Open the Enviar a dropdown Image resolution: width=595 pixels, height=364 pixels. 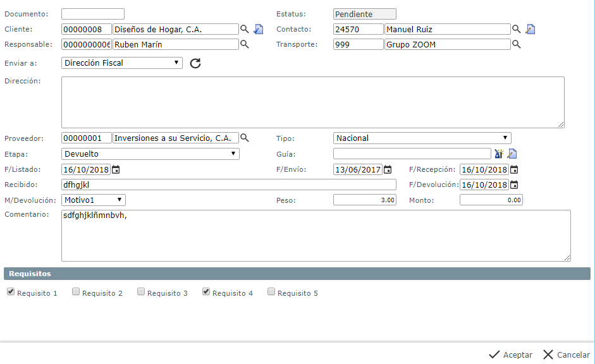click(x=122, y=63)
